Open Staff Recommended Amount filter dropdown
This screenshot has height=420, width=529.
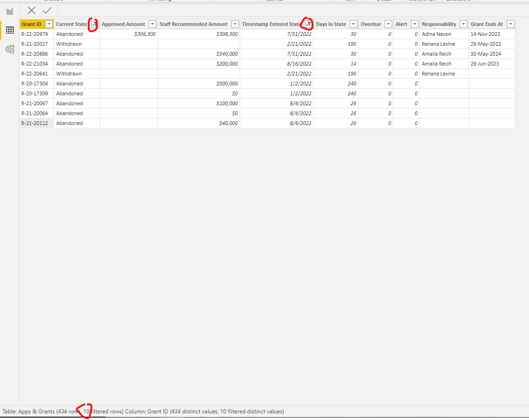coord(235,24)
